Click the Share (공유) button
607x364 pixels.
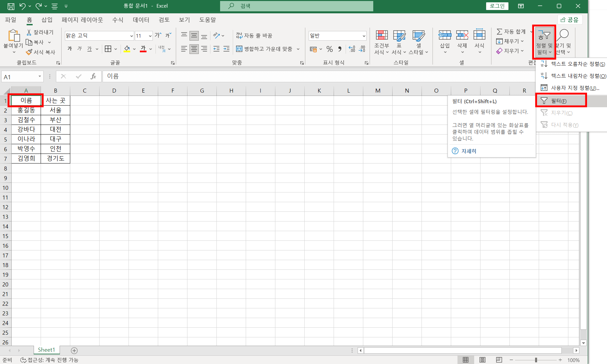(570, 20)
